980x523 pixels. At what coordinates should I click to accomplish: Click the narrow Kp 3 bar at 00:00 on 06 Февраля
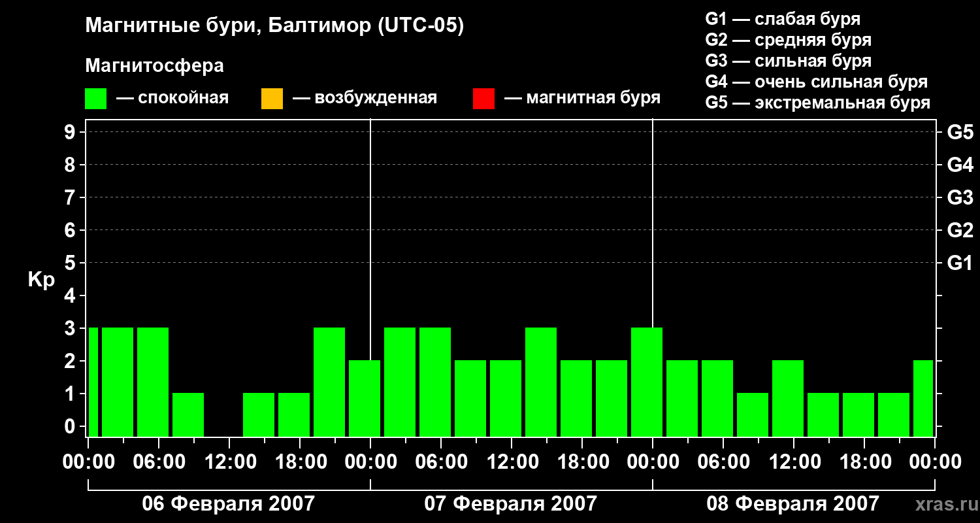(x=93, y=382)
